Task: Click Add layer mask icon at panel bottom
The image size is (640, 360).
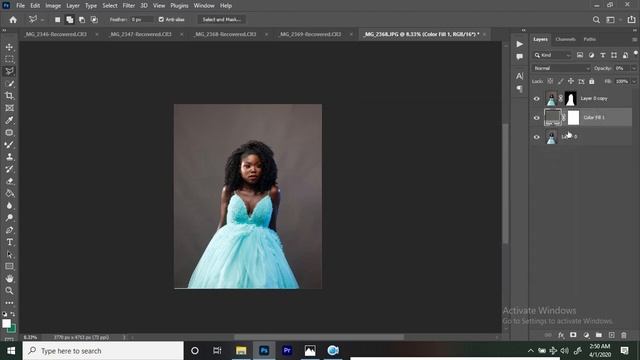Action: point(573,335)
